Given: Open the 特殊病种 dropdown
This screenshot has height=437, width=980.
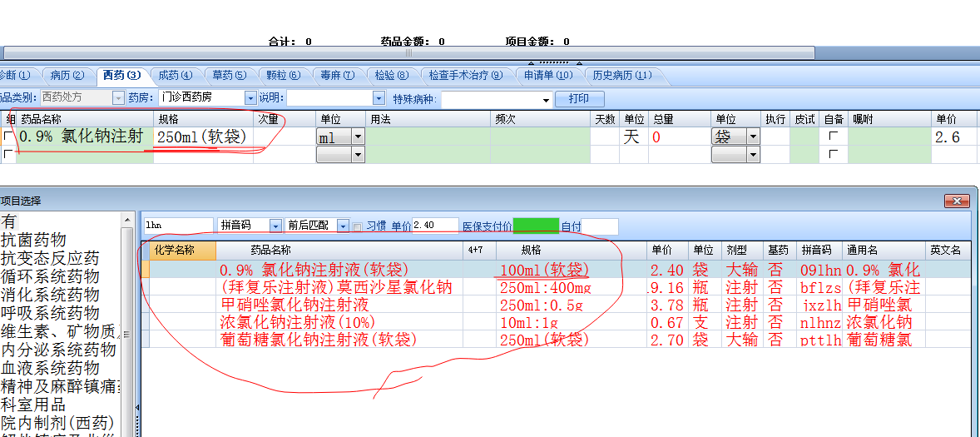Looking at the screenshot, I should [547, 99].
